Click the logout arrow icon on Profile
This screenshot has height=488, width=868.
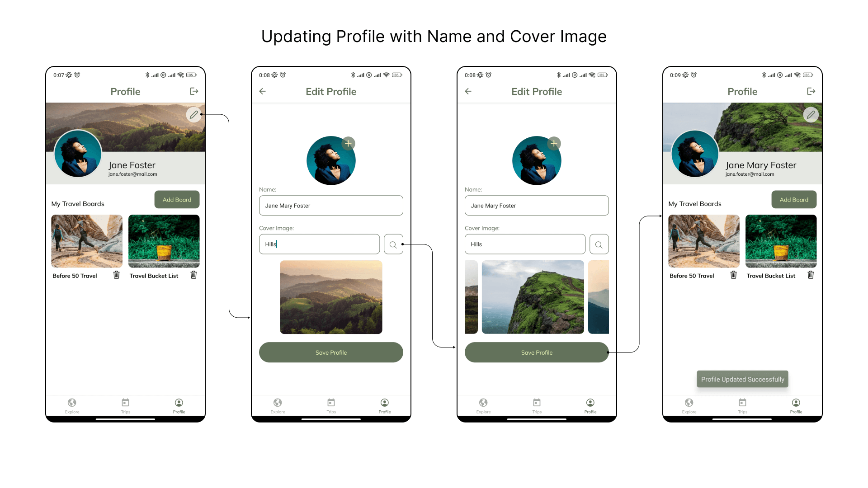pyautogui.click(x=194, y=91)
